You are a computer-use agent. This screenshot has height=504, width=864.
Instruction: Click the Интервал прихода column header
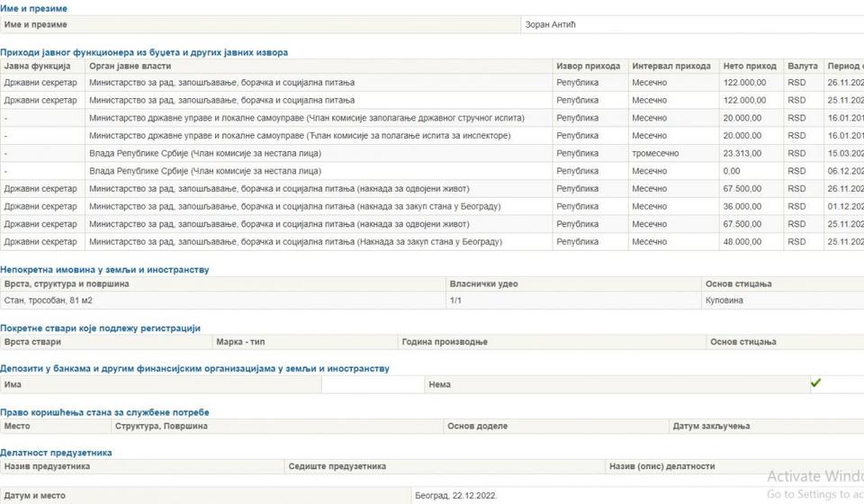click(x=670, y=67)
